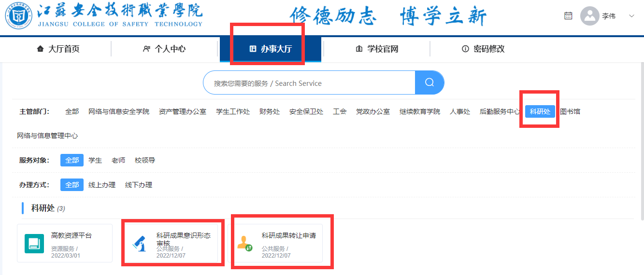Open the calendar icon in header

(568, 16)
